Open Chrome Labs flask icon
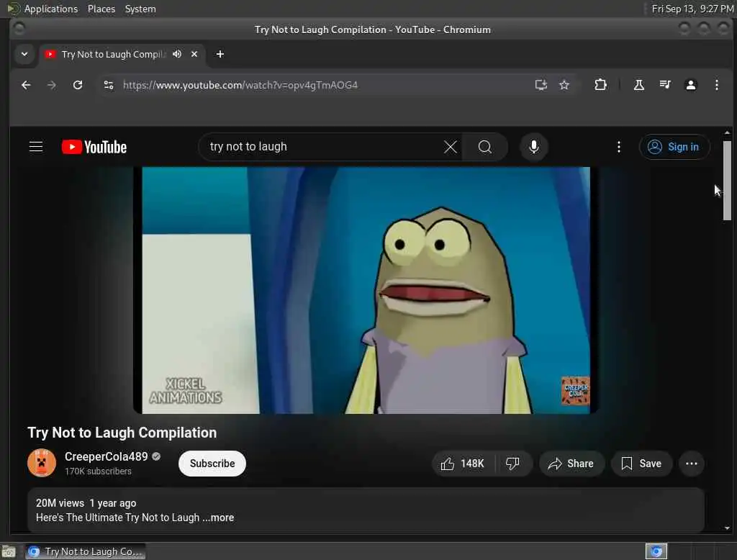Screen dimensions: 737x560 (x=639, y=85)
